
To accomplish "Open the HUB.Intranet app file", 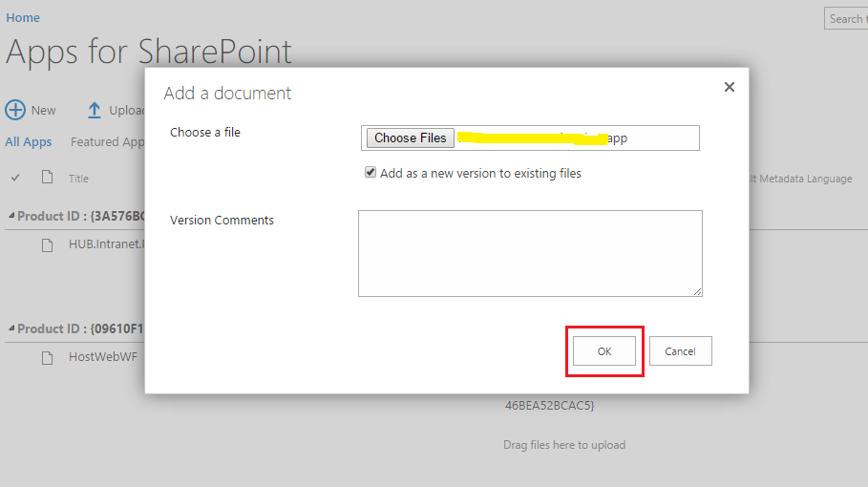I will (x=107, y=244).
